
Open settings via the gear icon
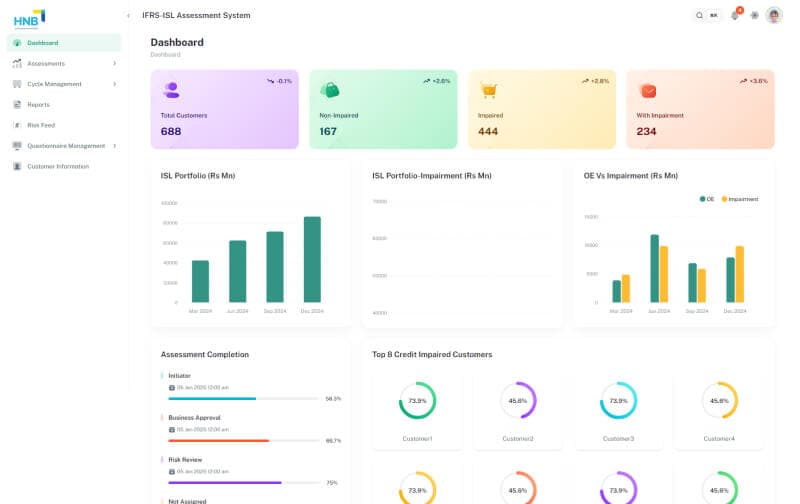tap(755, 15)
